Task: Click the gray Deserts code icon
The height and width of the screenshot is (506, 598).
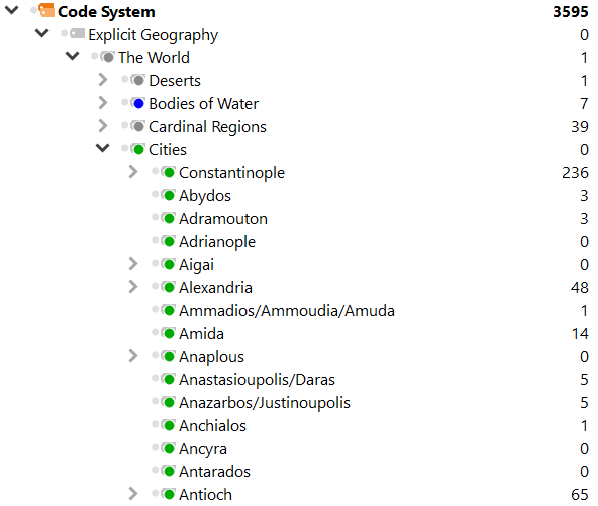Action: click(138, 80)
